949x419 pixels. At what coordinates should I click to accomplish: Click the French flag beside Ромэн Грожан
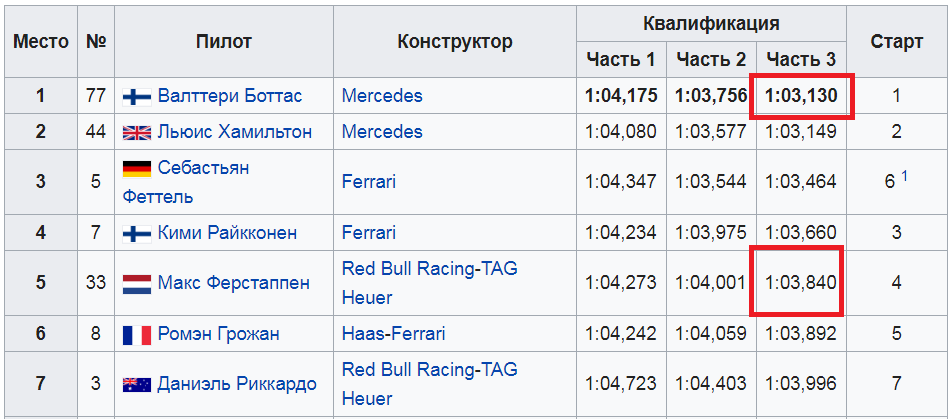click(137, 335)
